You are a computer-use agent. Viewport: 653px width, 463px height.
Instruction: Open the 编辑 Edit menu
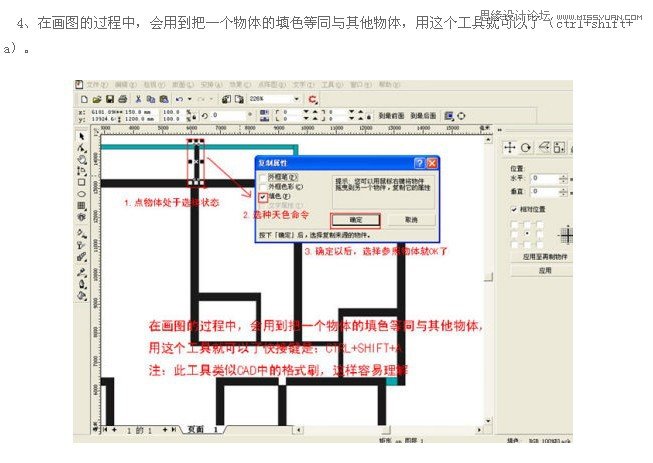(125, 85)
